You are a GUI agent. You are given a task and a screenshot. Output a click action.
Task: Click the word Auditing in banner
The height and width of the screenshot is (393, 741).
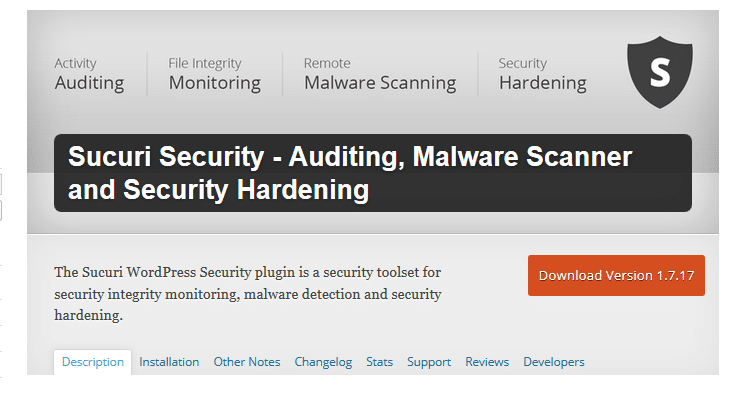click(89, 84)
